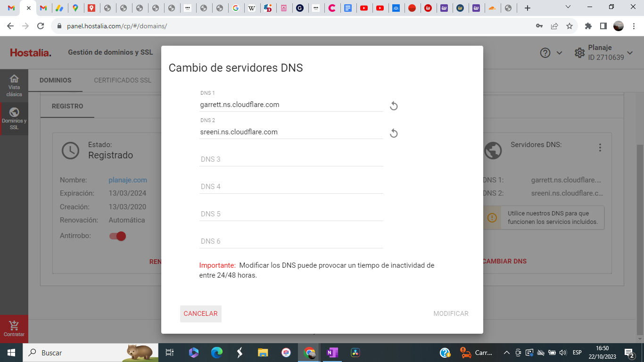Reset the DNS 1 field value
This screenshot has width=644, height=362.
pyautogui.click(x=394, y=106)
